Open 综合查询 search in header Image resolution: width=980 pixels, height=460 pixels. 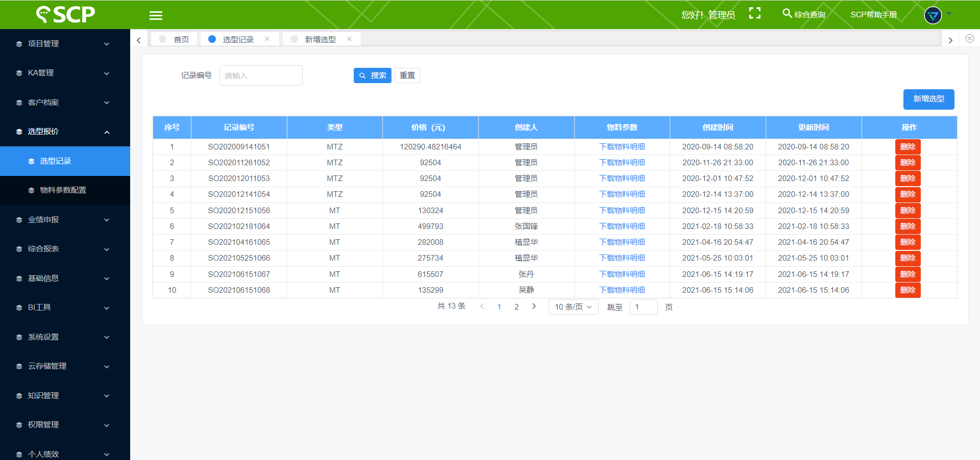pyautogui.click(x=804, y=14)
